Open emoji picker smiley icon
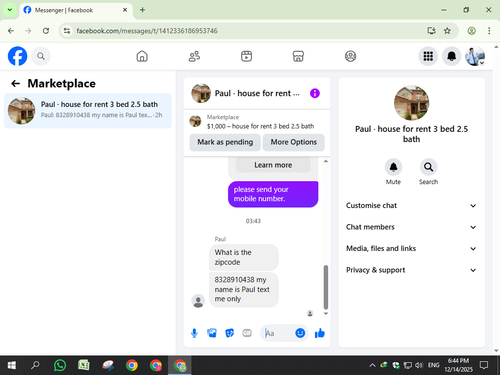The image size is (500, 375). (x=300, y=333)
